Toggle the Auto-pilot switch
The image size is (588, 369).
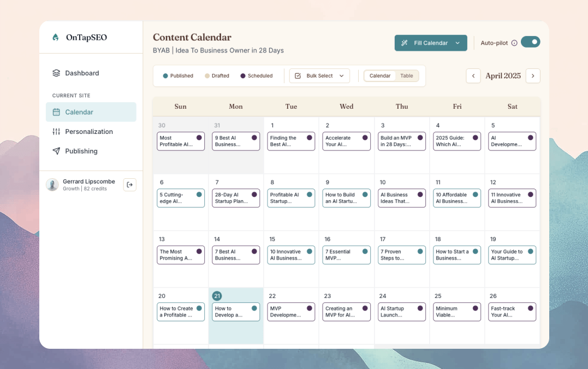click(x=530, y=42)
